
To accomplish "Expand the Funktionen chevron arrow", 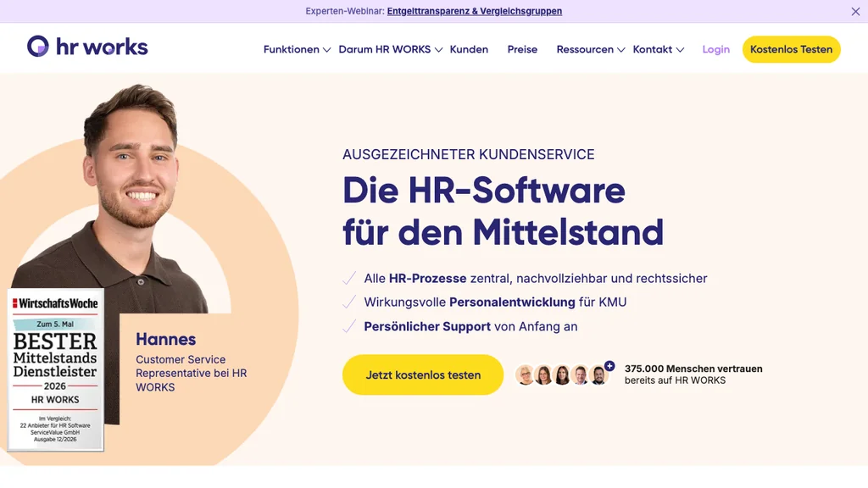I will [x=326, y=50].
